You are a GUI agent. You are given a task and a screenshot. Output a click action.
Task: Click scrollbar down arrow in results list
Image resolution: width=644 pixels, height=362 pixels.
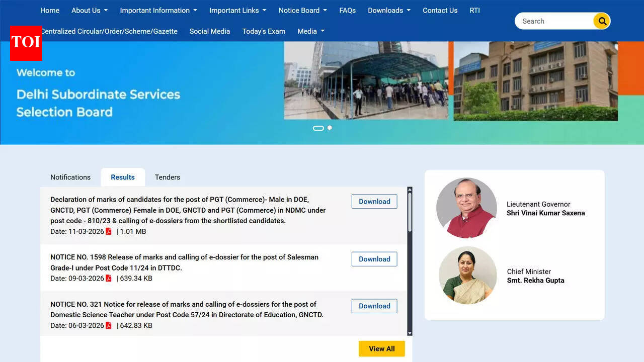click(x=410, y=333)
